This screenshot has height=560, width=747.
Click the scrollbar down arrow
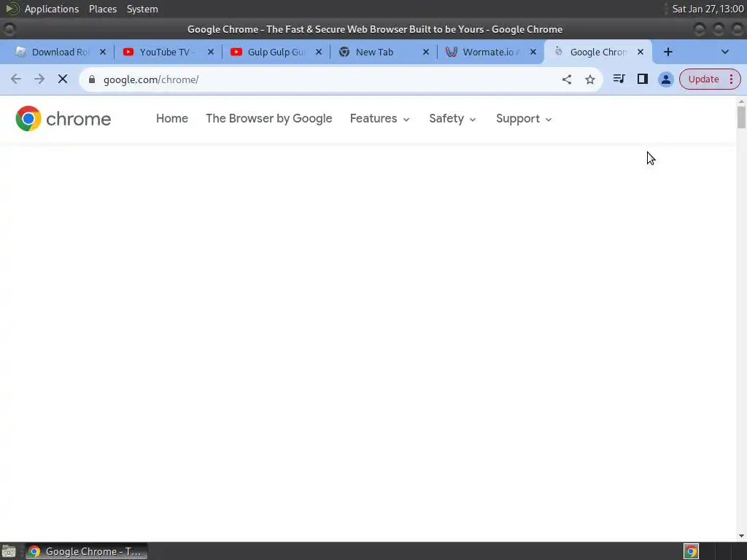[741, 536]
